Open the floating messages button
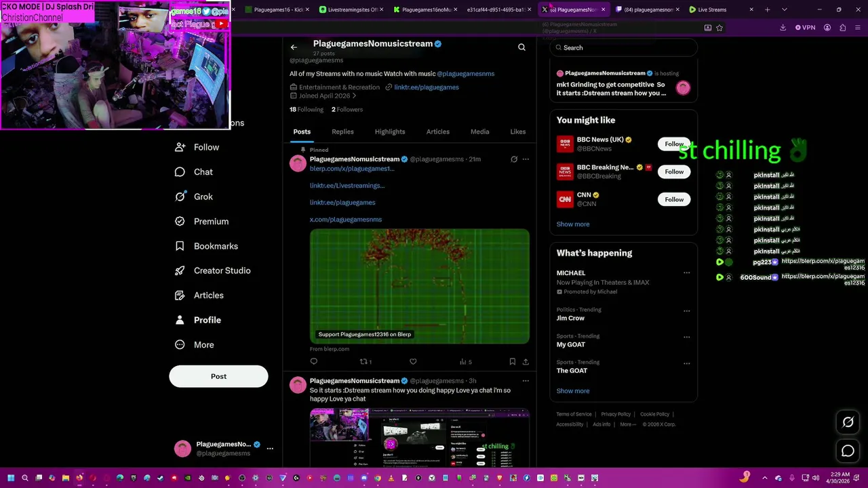The width and height of the screenshot is (868, 488). click(x=848, y=451)
